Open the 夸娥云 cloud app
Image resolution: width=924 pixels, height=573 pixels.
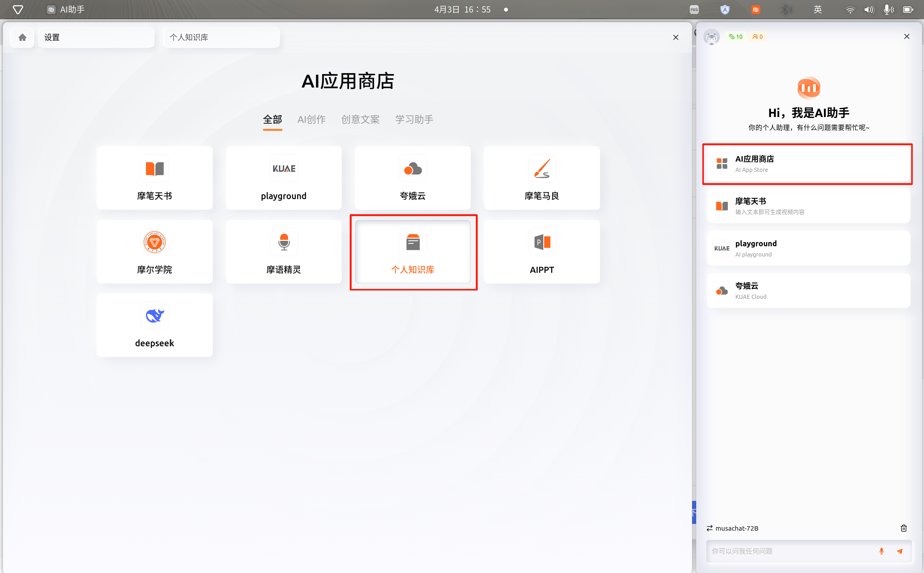[412, 177]
